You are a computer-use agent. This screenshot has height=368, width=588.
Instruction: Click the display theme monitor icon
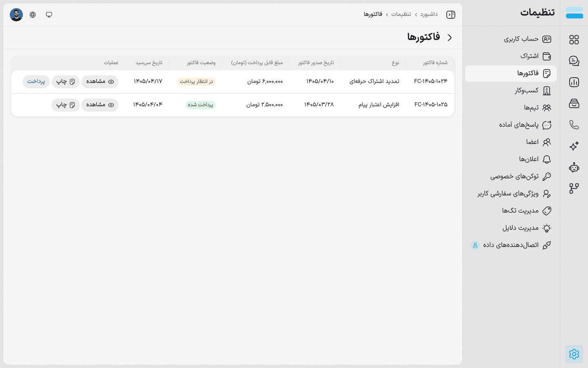click(x=49, y=15)
